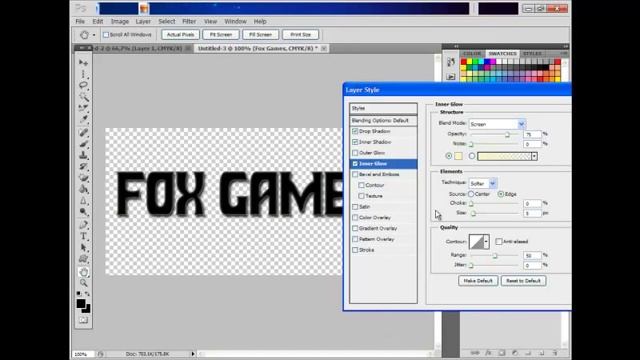The image size is (640, 360).
Task: Select the Type tool
Action: 83,236
